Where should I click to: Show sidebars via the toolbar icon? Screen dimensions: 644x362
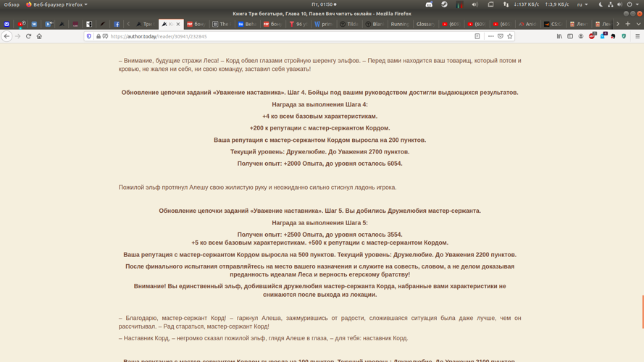click(x=570, y=36)
